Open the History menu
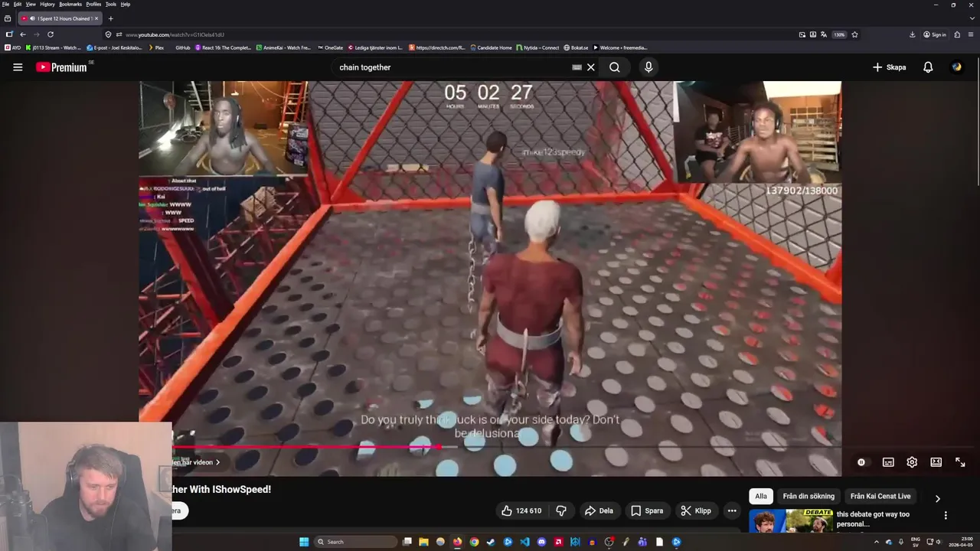 click(x=47, y=4)
